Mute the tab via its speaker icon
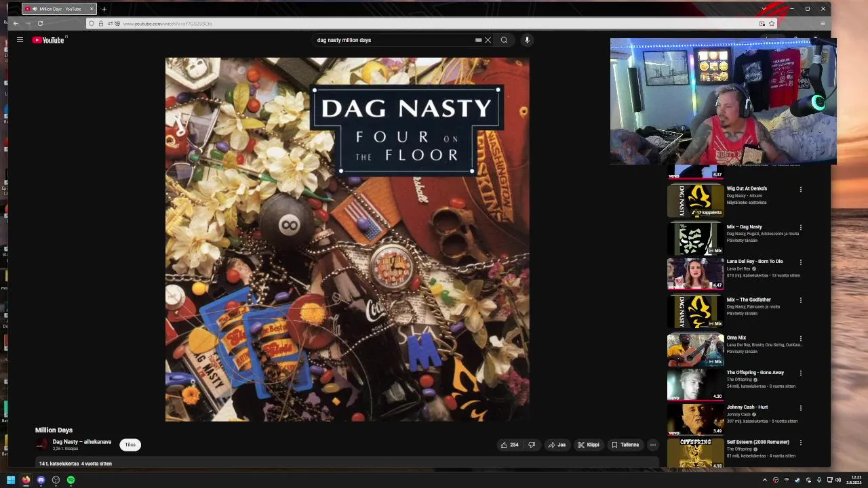The height and width of the screenshot is (488, 868). 35,9
